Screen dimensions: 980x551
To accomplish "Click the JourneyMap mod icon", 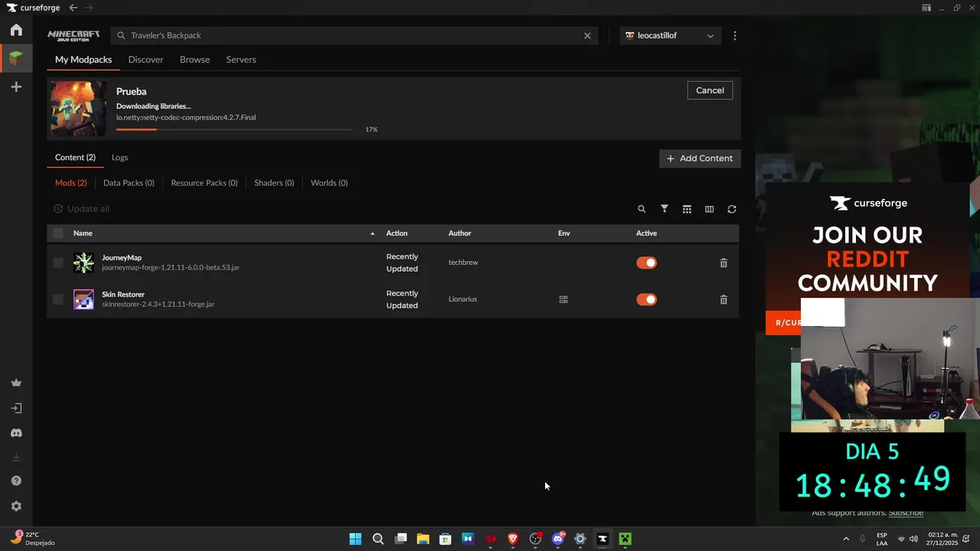I will click(x=83, y=262).
